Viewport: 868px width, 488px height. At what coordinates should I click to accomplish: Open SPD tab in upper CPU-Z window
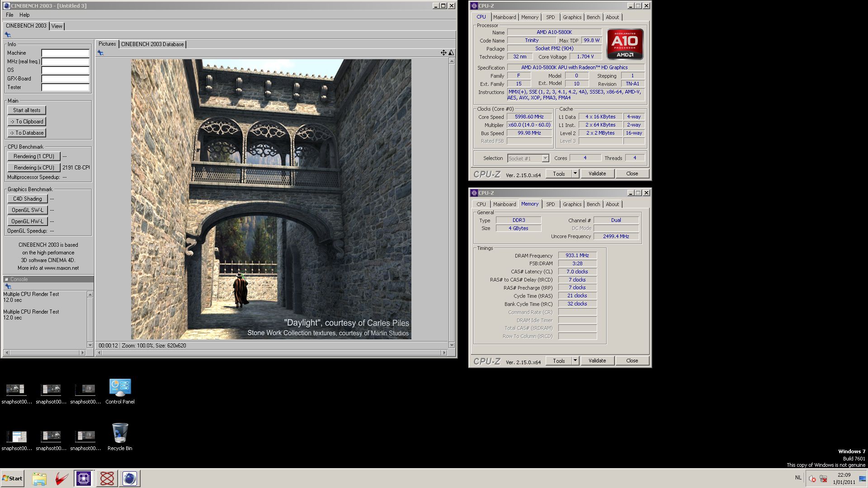550,17
